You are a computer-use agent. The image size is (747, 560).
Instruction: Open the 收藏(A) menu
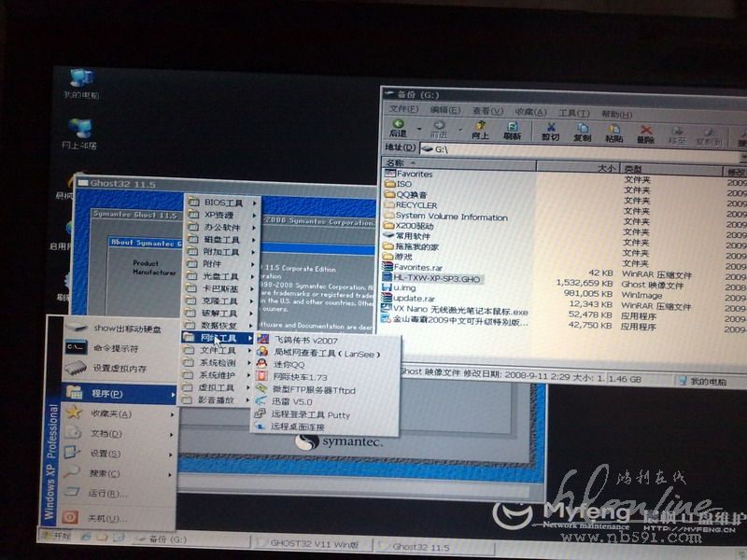[530, 112]
